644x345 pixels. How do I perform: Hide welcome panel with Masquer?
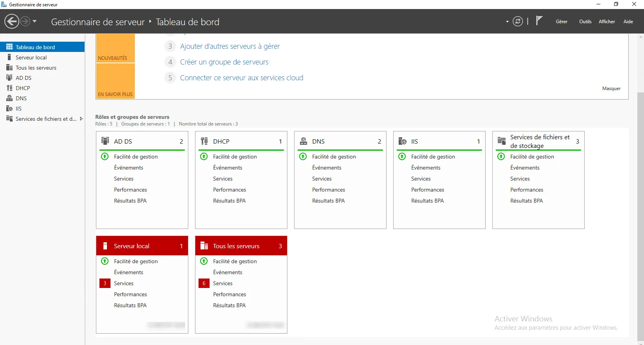611,89
